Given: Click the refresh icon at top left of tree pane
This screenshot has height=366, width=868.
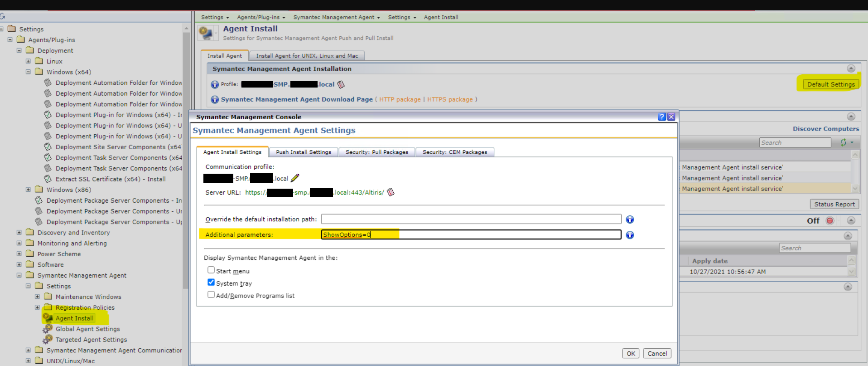Looking at the screenshot, I should click(x=2, y=16).
